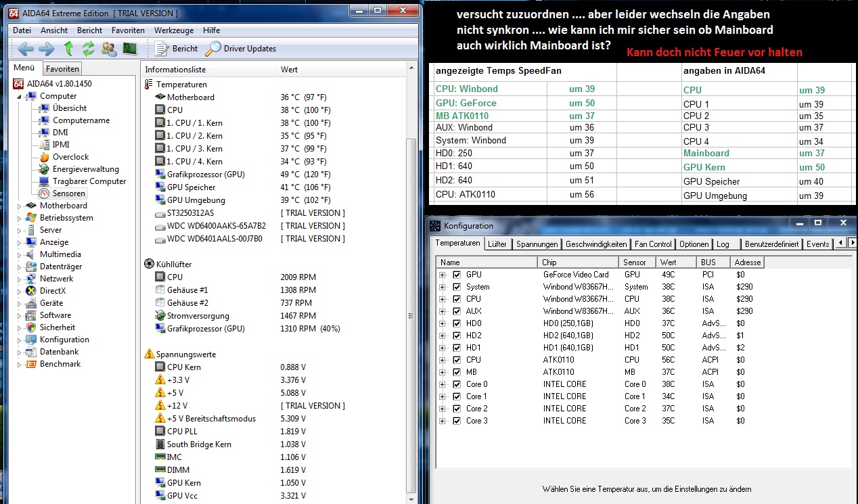Select the Anzeige category in the tree
The image size is (858, 504).
coord(54,242)
